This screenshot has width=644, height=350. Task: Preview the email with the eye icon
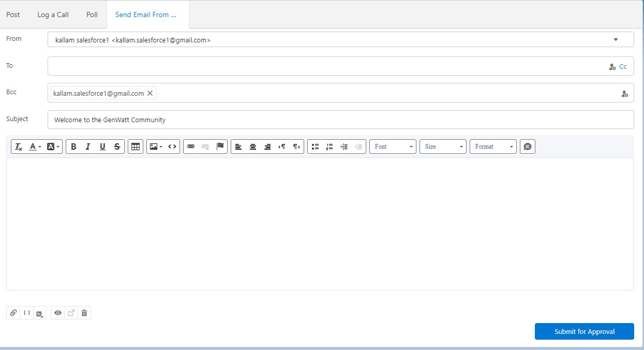pos(58,313)
